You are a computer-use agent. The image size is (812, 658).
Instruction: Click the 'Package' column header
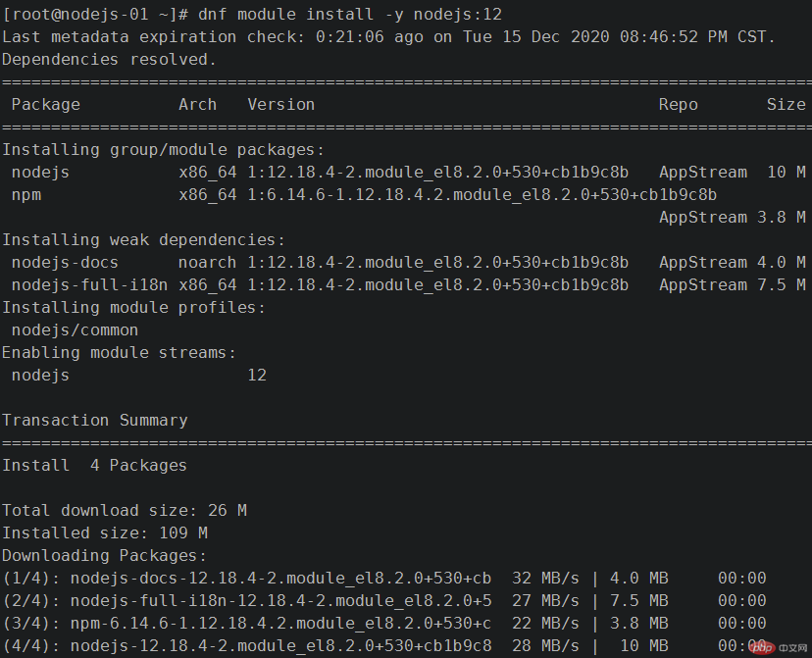click(45, 105)
